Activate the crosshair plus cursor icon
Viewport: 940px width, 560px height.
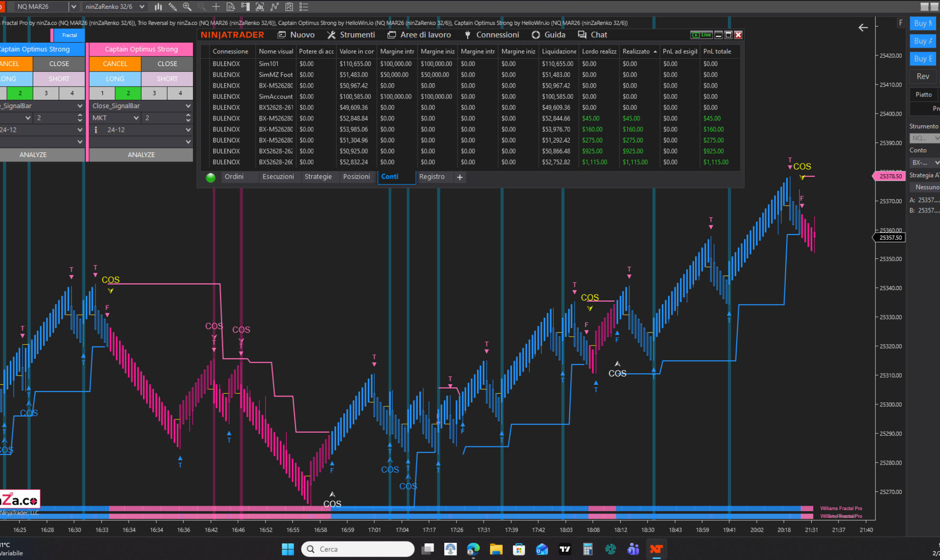pos(216,7)
